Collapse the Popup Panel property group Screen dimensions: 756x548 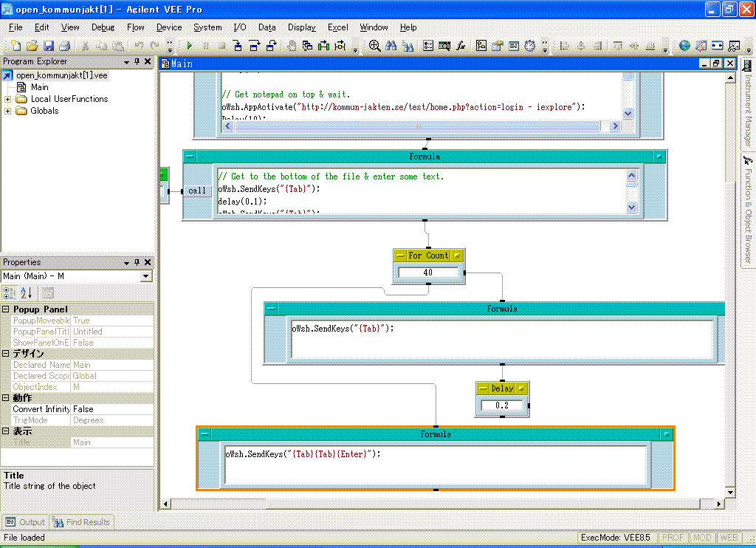click(x=6, y=309)
